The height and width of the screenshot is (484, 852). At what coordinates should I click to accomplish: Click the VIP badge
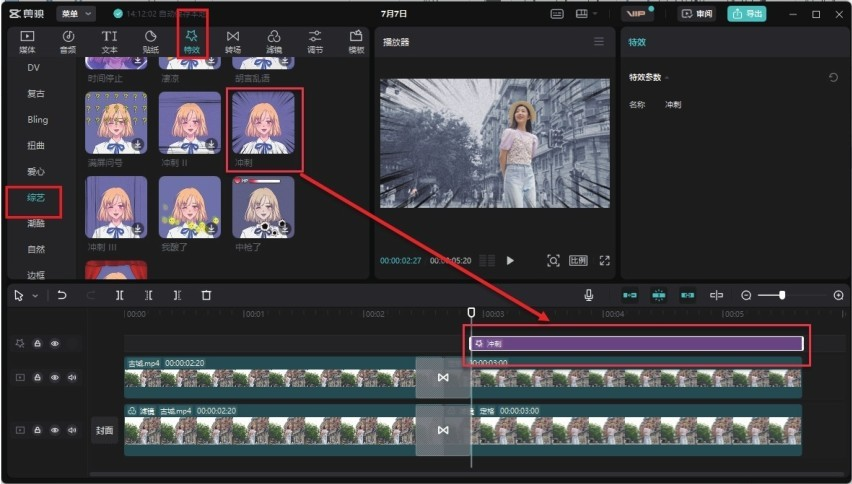pyautogui.click(x=636, y=14)
